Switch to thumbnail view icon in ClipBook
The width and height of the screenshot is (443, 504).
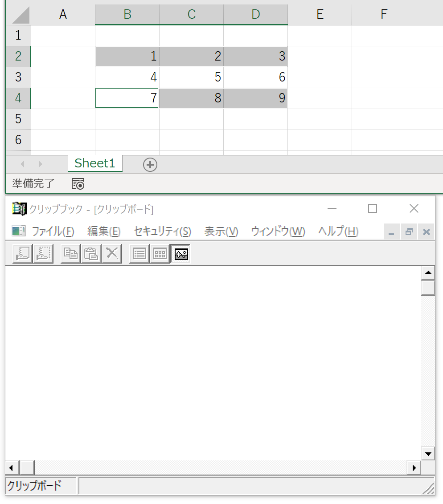[160, 254]
